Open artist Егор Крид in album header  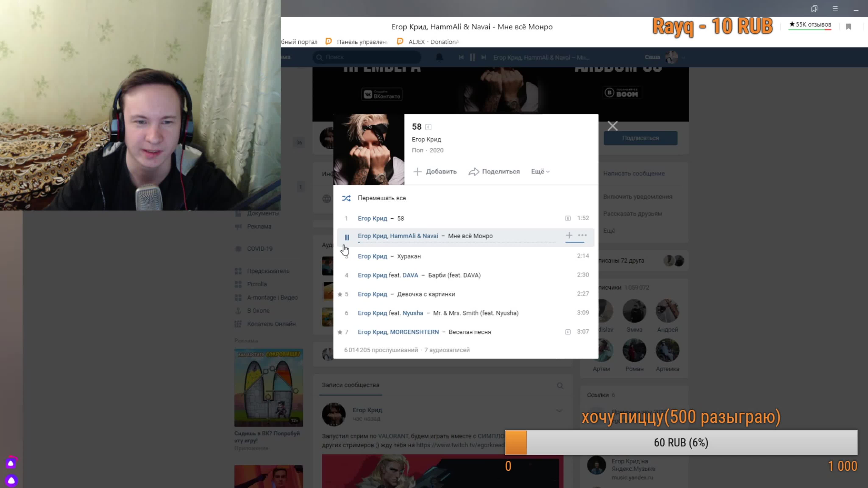[x=426, y=139]
